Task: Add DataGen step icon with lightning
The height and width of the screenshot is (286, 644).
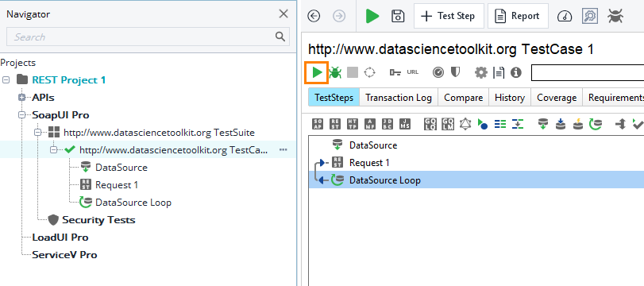Action: coord(578,124)
